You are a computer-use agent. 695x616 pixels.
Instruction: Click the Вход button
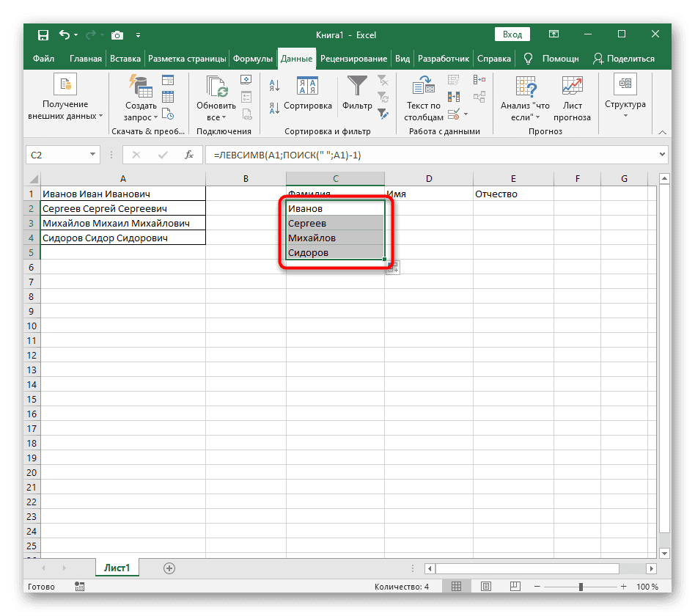click(x=512, y=34)
